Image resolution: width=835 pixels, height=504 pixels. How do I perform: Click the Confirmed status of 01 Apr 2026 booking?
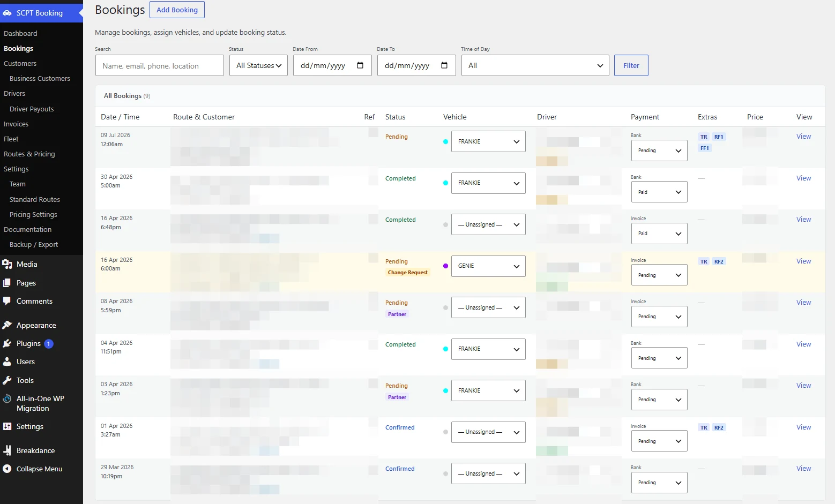pos(400,427)
